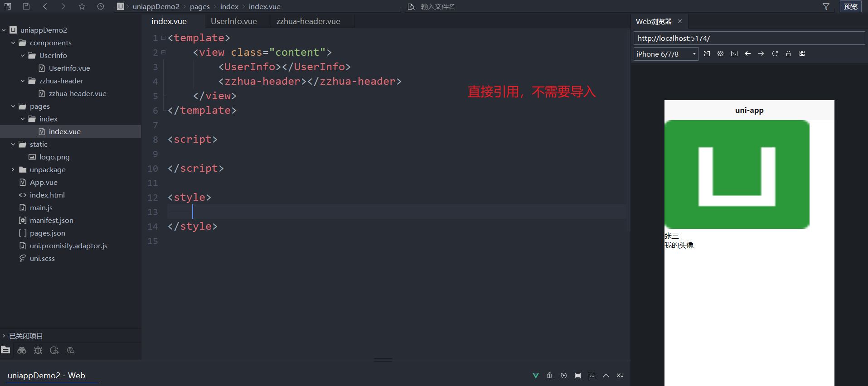Click the 预览 preview button
Viewport: 868px width, 386px height.
pos(850,6)
